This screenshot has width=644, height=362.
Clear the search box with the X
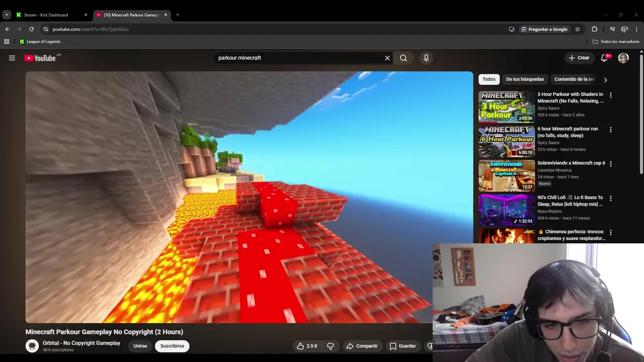click(387, 58)
